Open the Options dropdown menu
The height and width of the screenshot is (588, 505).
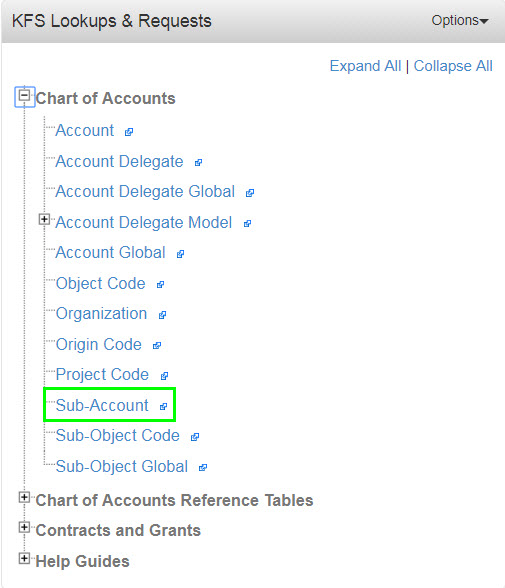pyautogui.click(x=460, y=20)
